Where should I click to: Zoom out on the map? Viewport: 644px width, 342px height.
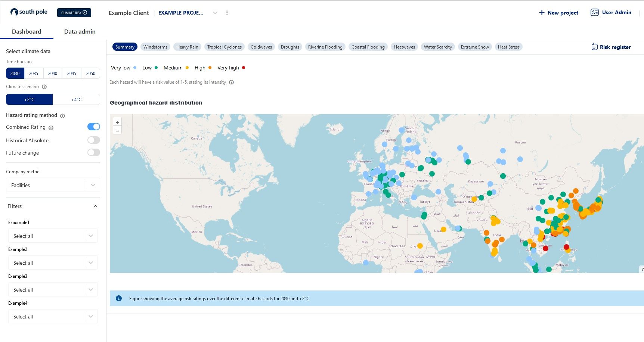tap(117, 131)
